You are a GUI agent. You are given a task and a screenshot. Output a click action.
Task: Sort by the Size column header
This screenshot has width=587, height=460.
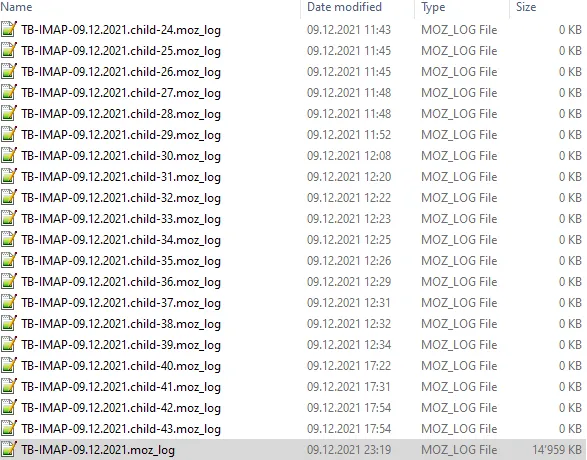(526, 7)
